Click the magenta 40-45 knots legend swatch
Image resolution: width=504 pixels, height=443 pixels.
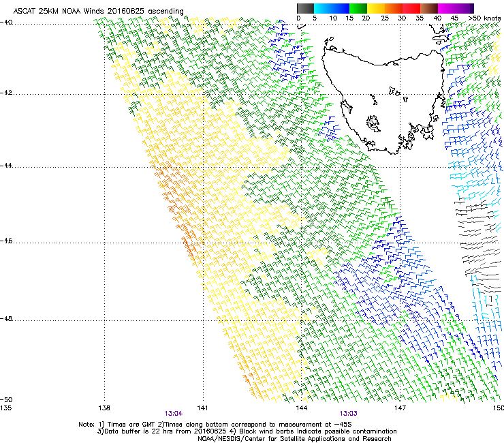[447, 8]
